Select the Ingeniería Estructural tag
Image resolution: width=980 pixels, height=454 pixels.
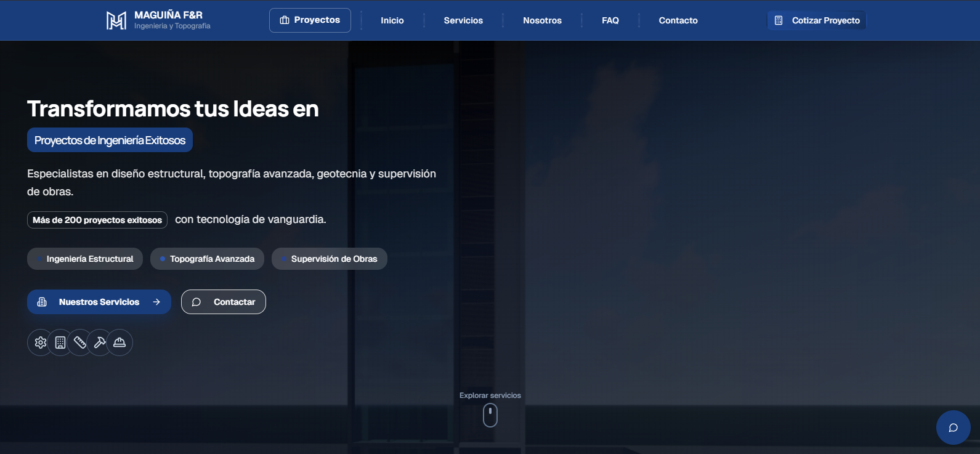(x=85, y=259)
